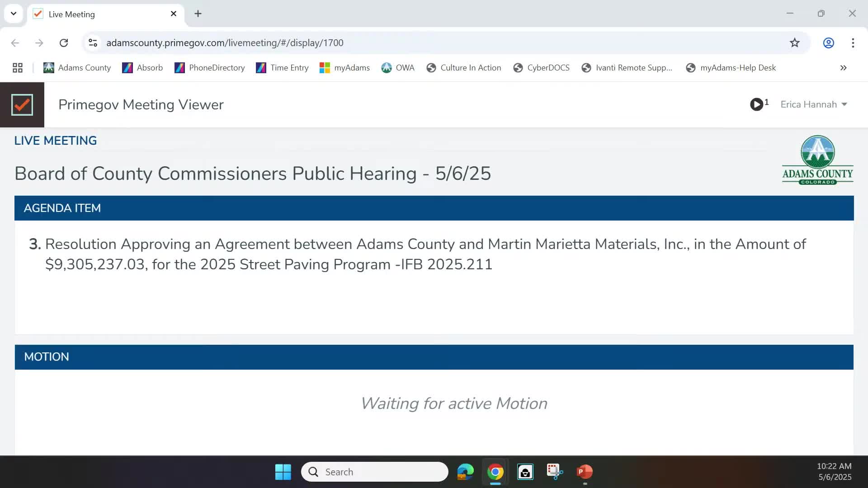Open site information icon in address bar

[x=93, y=43]
